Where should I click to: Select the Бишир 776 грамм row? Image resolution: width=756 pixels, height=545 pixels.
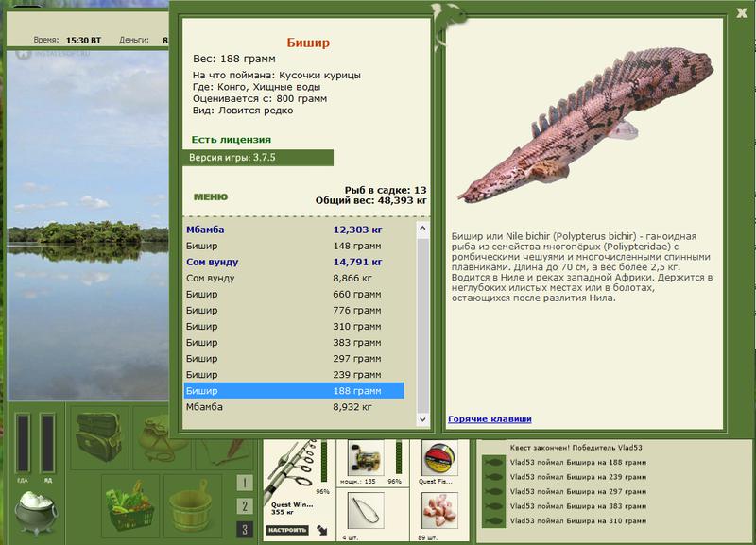(x=294, y=311)
